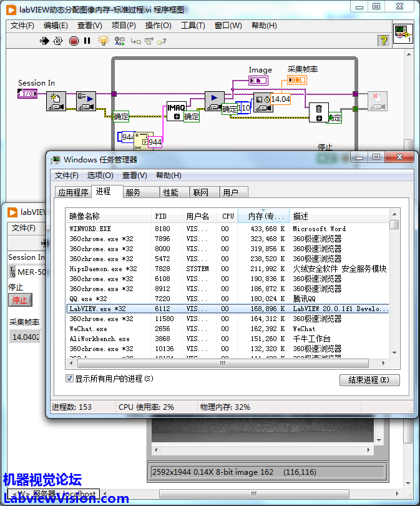Select the IMAQdx Close Camera node

[378, 101]
